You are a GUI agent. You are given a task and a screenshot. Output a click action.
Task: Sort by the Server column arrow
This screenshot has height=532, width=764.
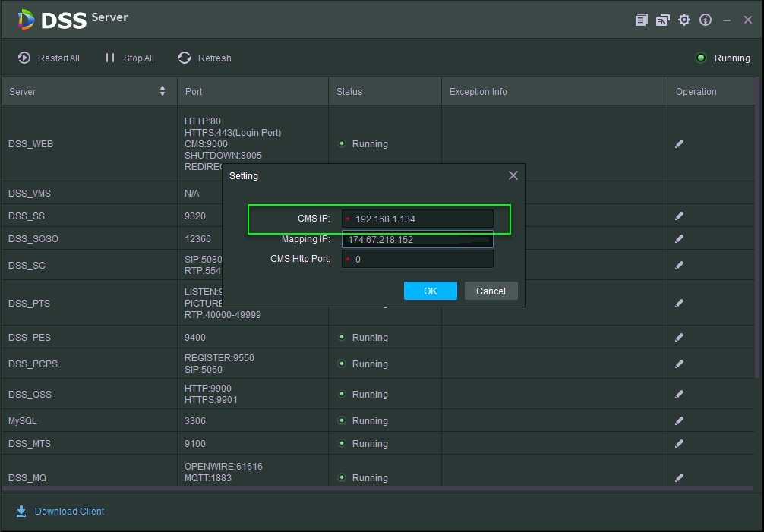tap(163, 91)
